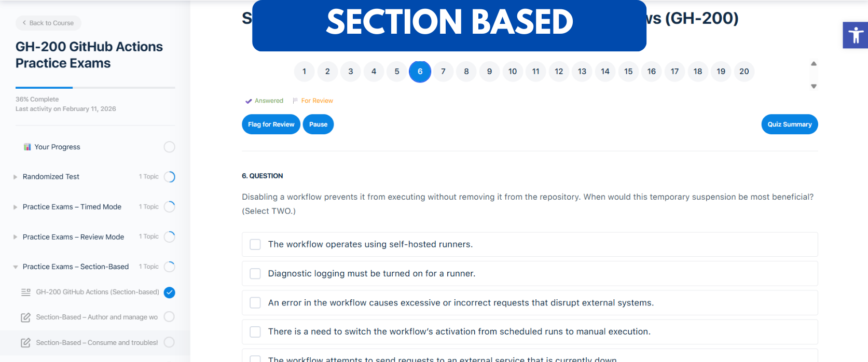This screenshot has width=868, height=362.
Task: Check the diagnostic logging answer option
Action: [255, 273]
